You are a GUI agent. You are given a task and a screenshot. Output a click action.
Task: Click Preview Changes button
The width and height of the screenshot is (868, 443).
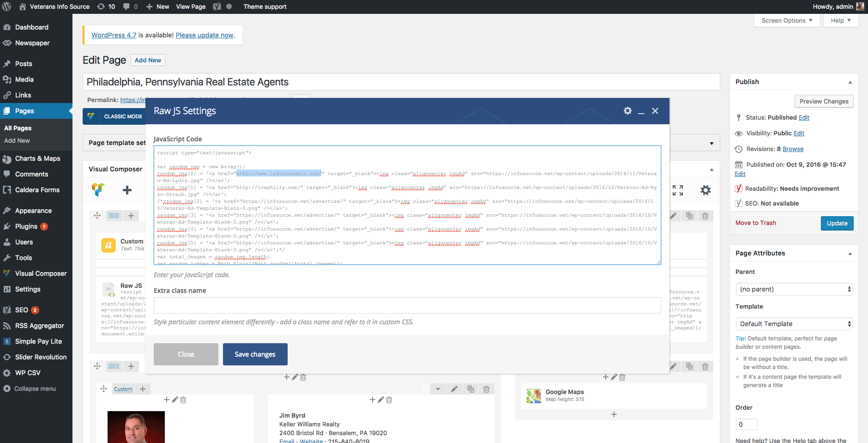tap(824, 101)
